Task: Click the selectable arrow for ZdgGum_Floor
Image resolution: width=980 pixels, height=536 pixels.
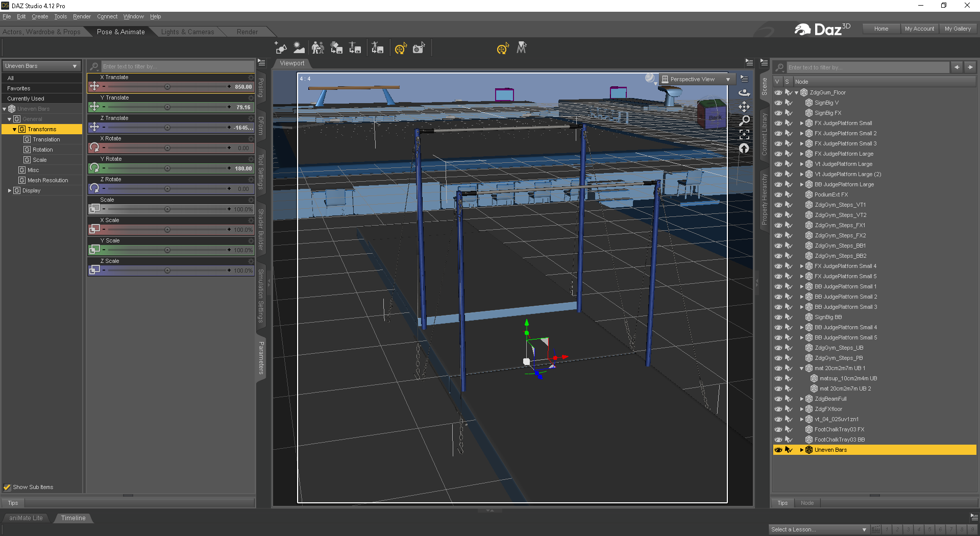Action: (789, 92)
